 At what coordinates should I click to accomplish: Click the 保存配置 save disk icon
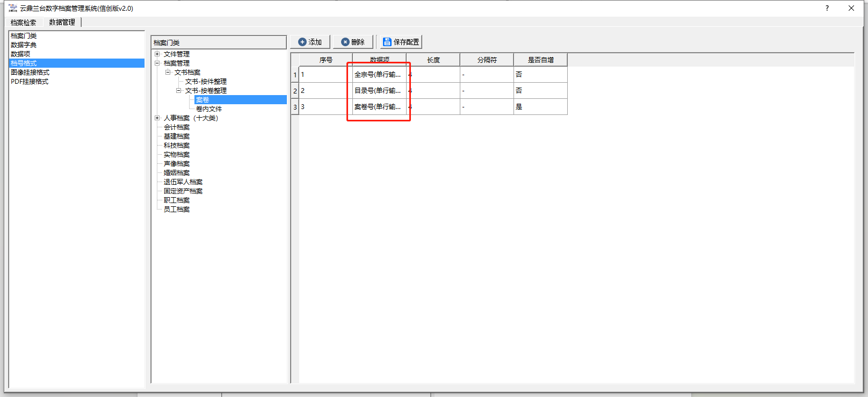pyautogui.click(x=387, y=42)
